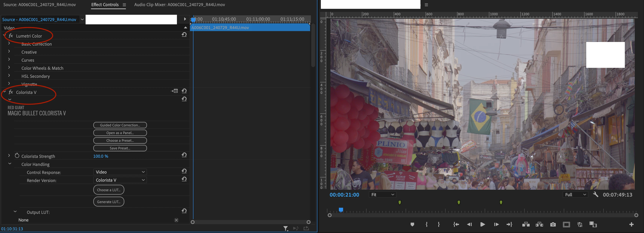
Task: Click the Add Marker icon in transport bar
Action: click(412, 225)
